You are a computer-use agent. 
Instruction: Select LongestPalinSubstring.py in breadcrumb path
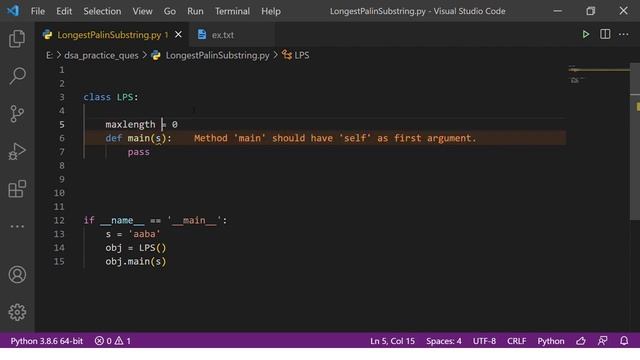217,55
